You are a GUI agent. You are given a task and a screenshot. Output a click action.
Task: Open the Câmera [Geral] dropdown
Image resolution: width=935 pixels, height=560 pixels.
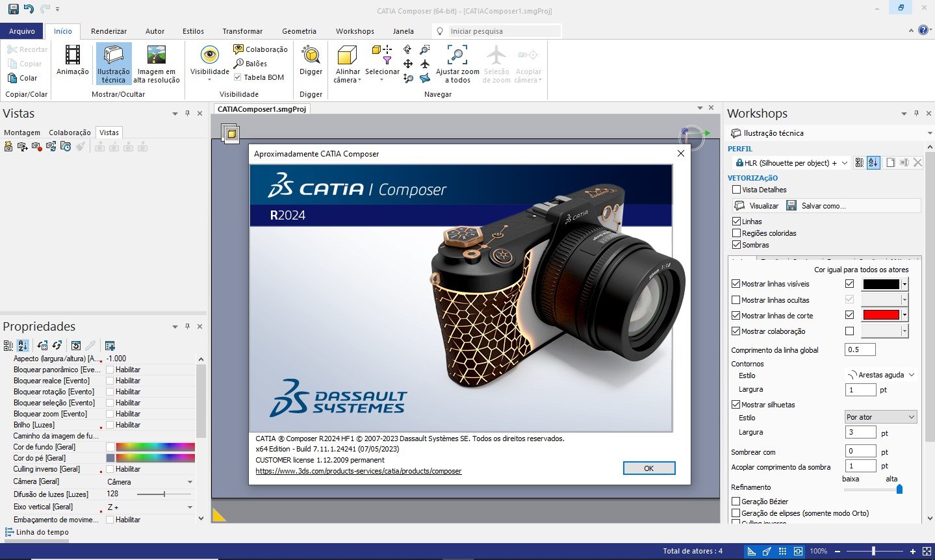pos(190,482)
